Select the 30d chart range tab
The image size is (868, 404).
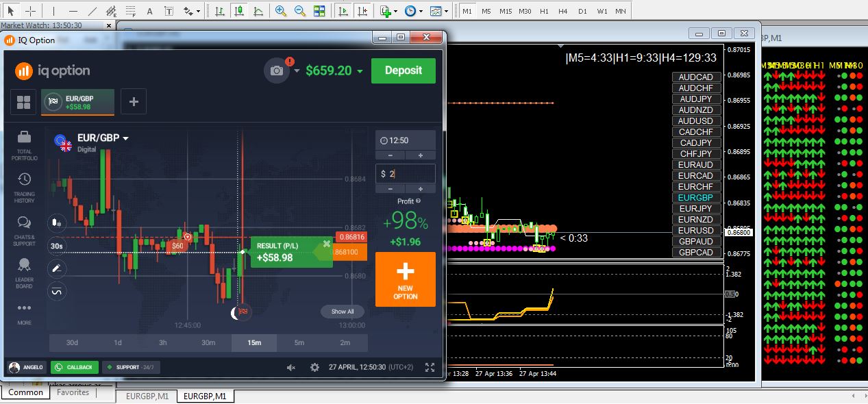tap(72, 342)
